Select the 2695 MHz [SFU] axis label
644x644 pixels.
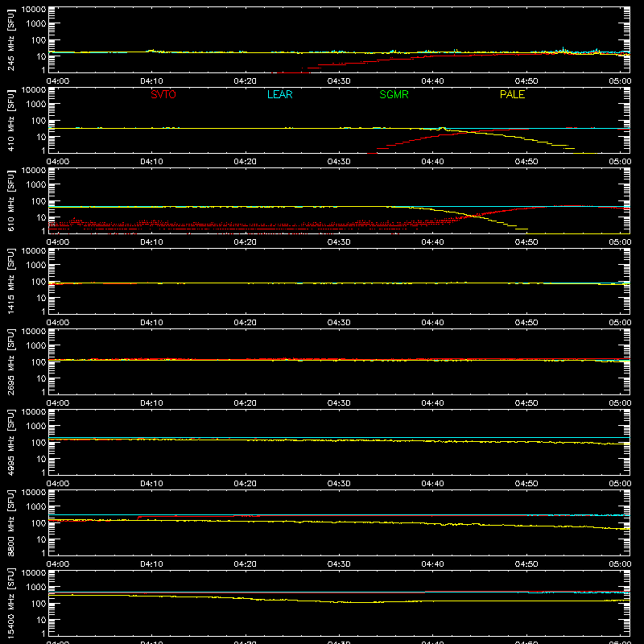10,361
